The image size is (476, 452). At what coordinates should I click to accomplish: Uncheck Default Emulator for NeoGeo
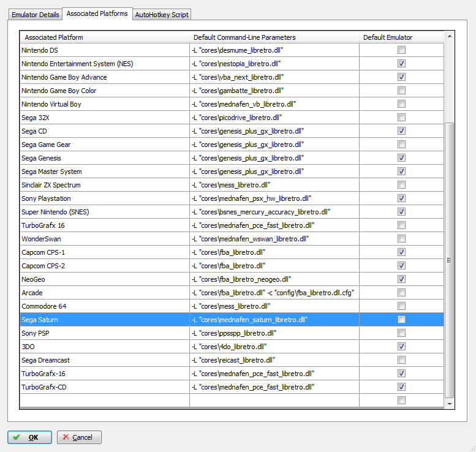(x=401, y=279)
